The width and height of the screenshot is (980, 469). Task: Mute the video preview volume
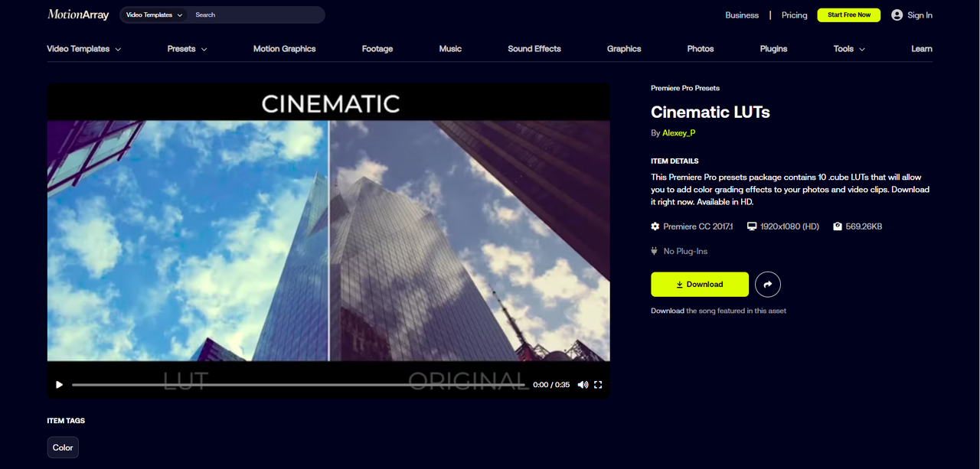(583, 385)
